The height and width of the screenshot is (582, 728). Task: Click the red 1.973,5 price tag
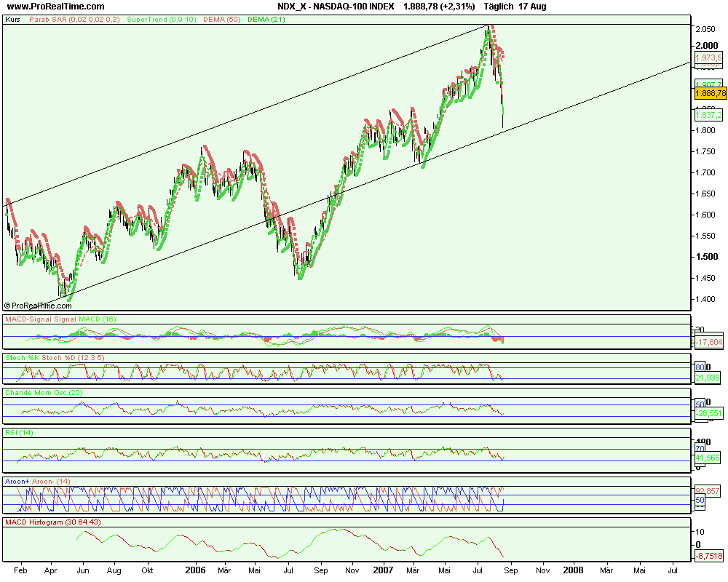[709, 57]
